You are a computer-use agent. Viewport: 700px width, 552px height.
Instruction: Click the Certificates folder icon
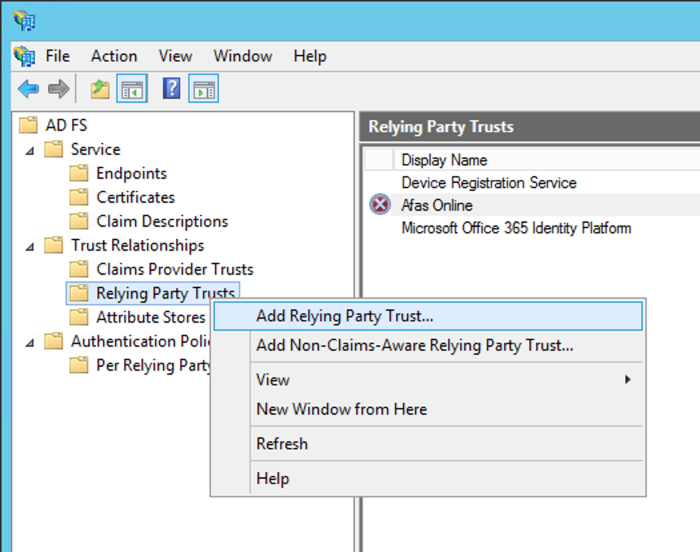pos(79,197)
